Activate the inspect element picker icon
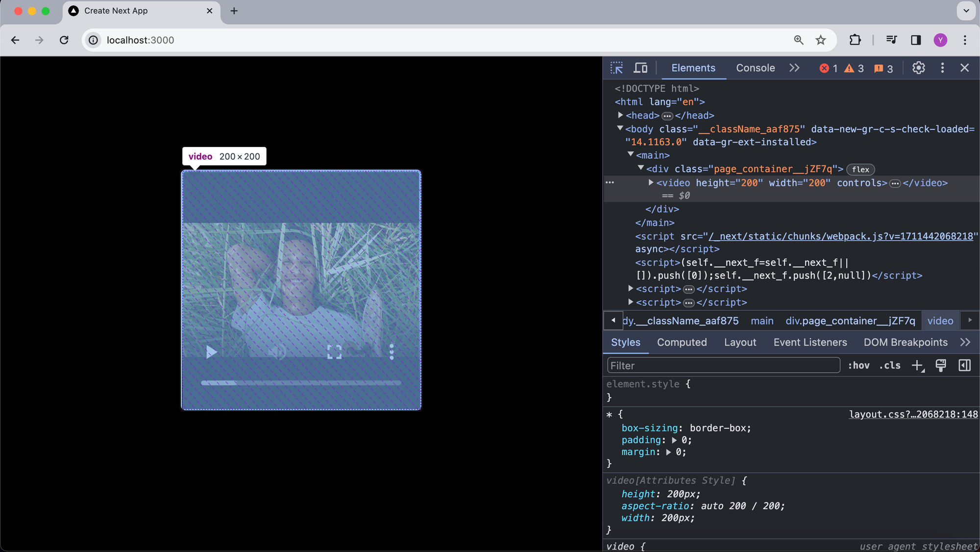This screenshot has width=980, height=552. pyautogui.click(x=616, y=68)
